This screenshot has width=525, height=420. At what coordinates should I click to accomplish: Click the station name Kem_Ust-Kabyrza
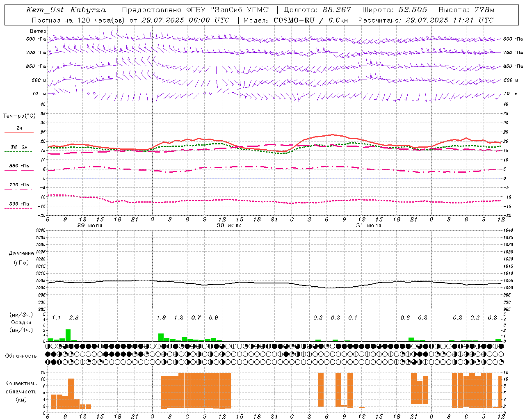66,10
